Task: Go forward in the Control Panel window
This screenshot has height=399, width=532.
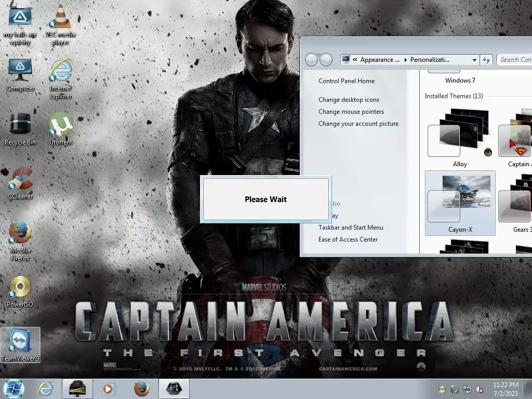Action: (x=326, y=60)
